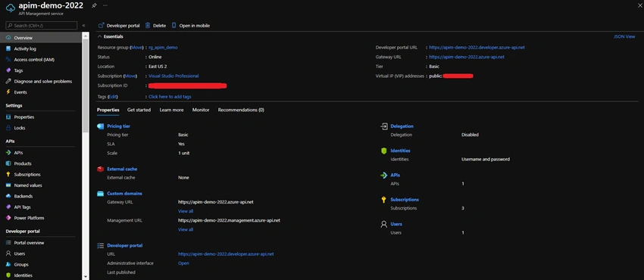Open the Overview sidebar item
This screenshot has height=280, width=644.
(41, 38)
